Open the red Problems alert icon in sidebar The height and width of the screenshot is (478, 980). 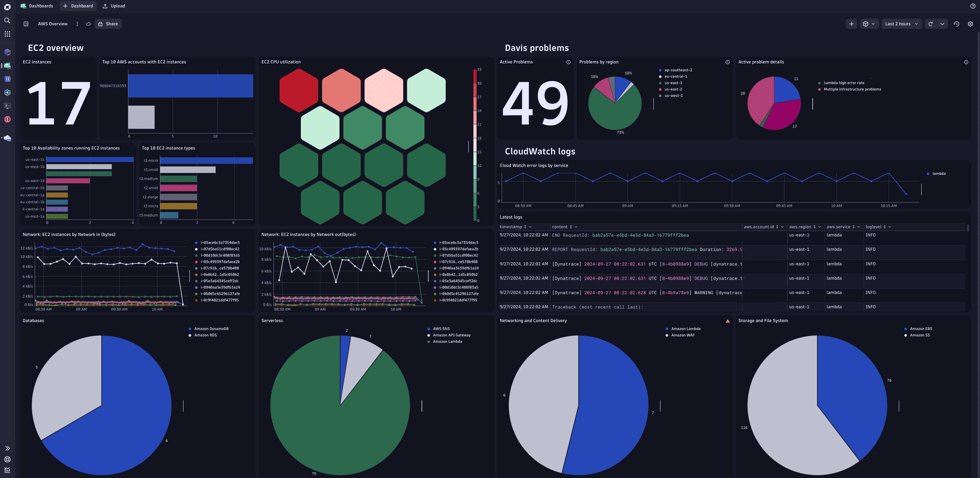coord(7,119)
